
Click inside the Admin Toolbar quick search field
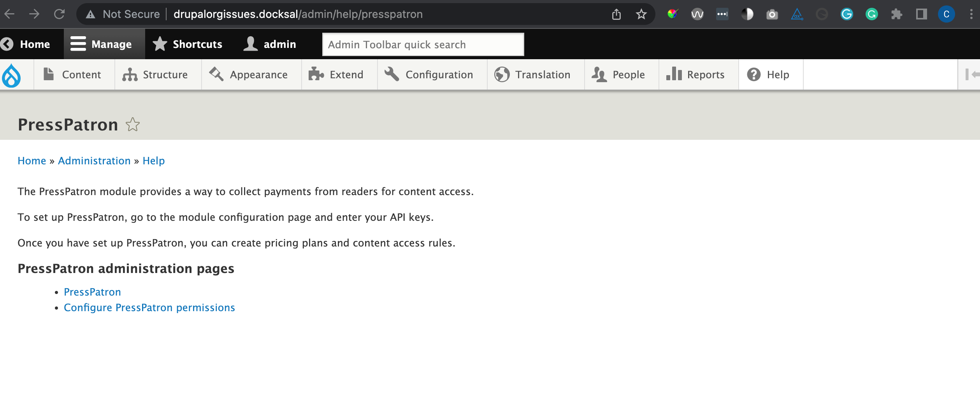pyautogui.click(x=423, y=44)
